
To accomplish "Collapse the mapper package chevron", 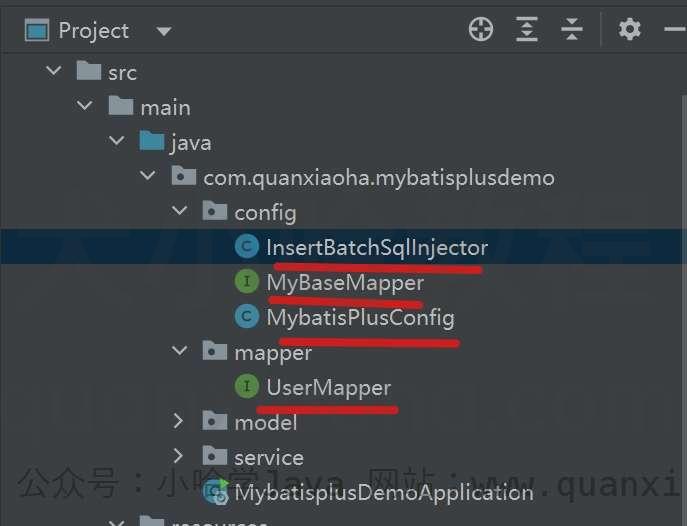I will tap(180, 350).
